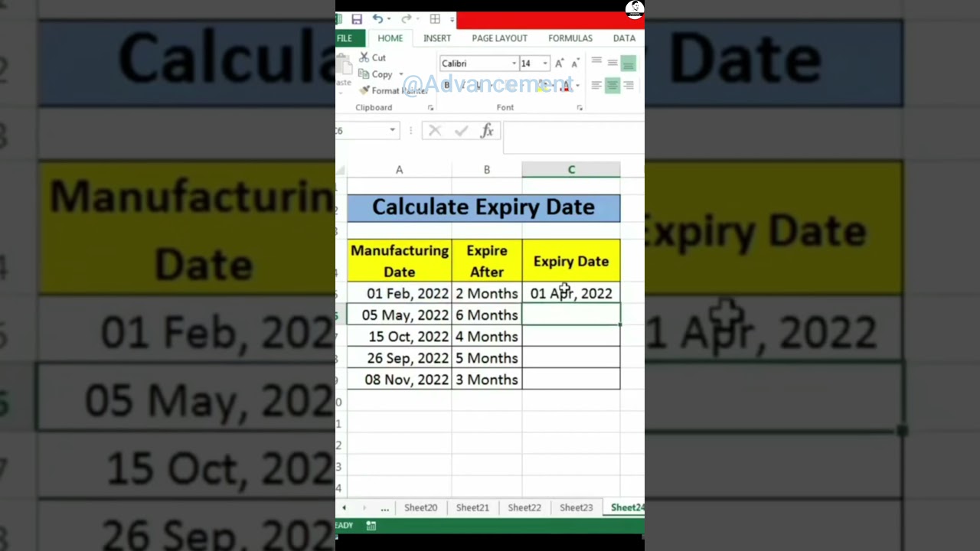Toggle italic formatting
Viewport: 980px width, 551px height.
462,85
